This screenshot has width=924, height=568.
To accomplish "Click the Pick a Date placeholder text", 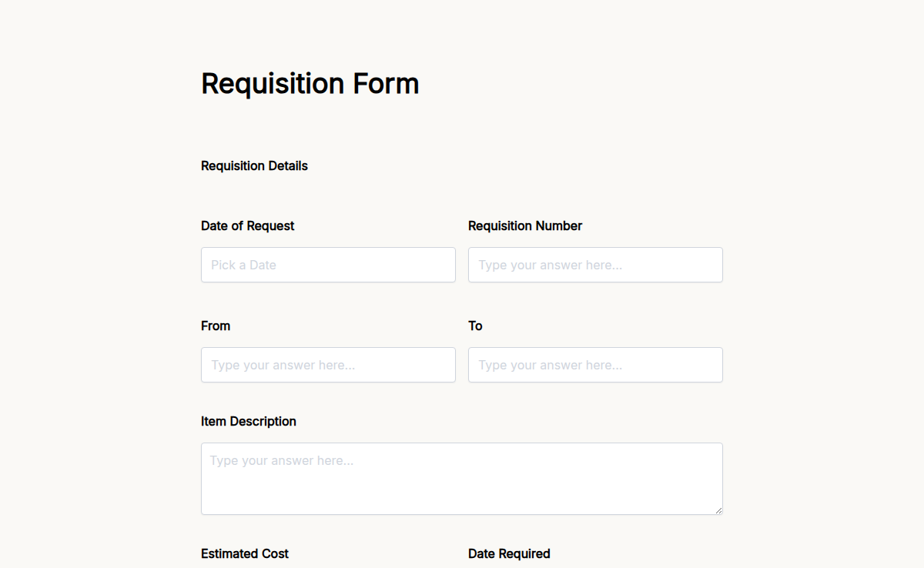I will pos(243,265).
